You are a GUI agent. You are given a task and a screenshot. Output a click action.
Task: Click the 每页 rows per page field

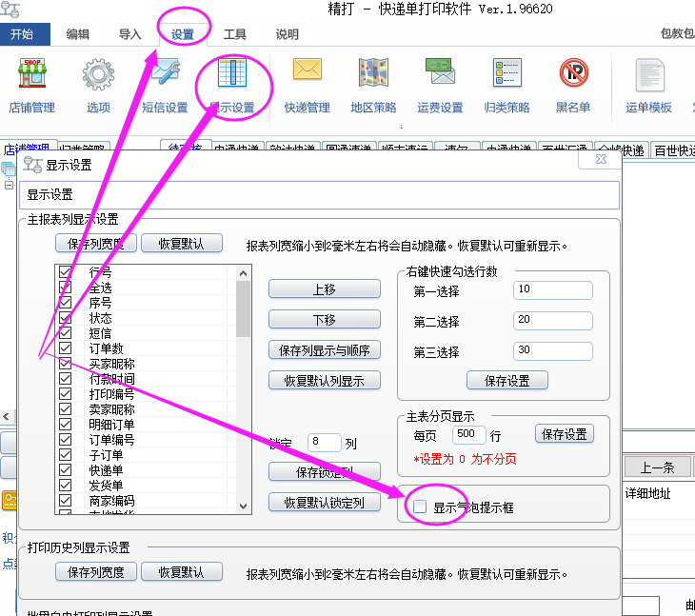470,434
